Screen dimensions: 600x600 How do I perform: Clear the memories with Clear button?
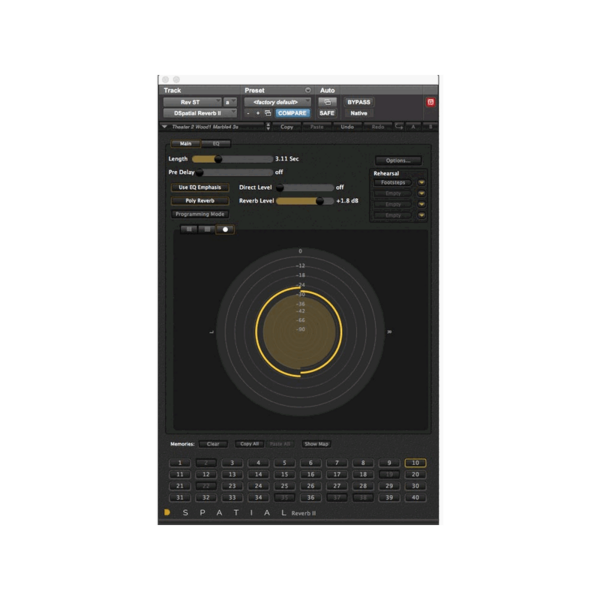pos(213,444)
